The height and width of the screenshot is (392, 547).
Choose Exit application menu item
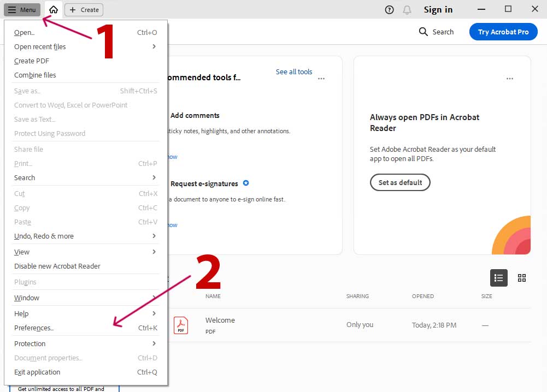(x=85, y=372)
